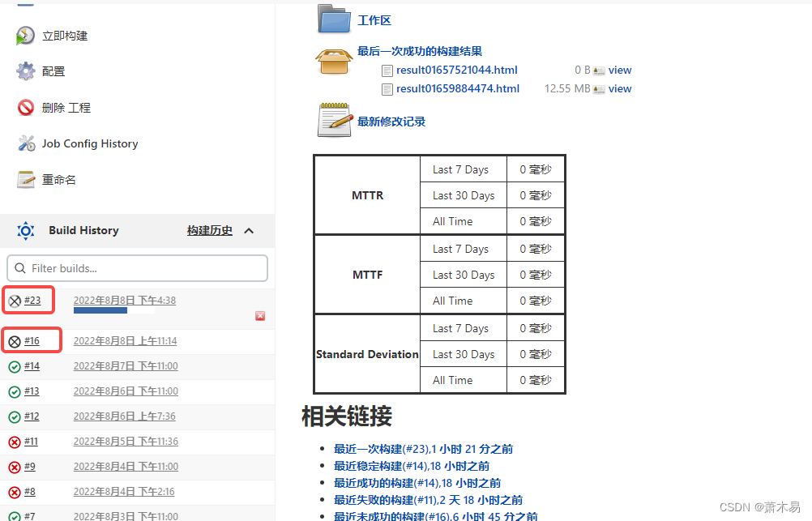The image size is (812, 521).
Task: Open the 工作区 workspace folder icon
Action: coord(334,19)
